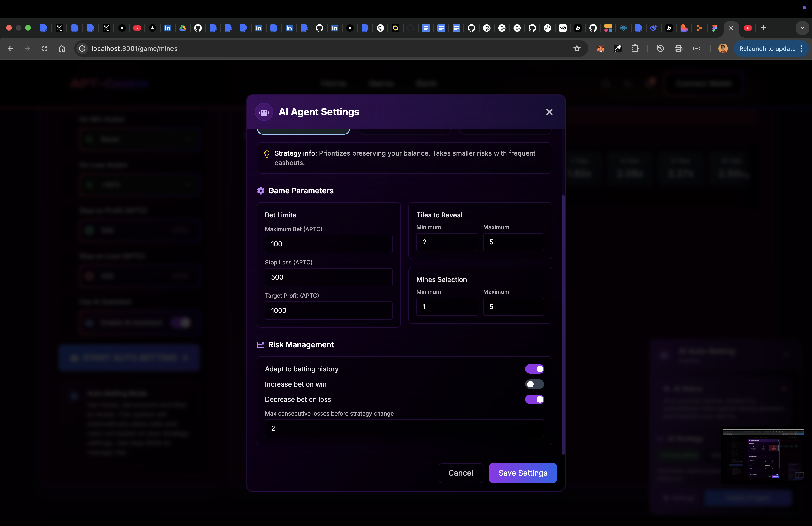812x526 pixels.
Task: Click the Save Settings button
Action: 523,473
